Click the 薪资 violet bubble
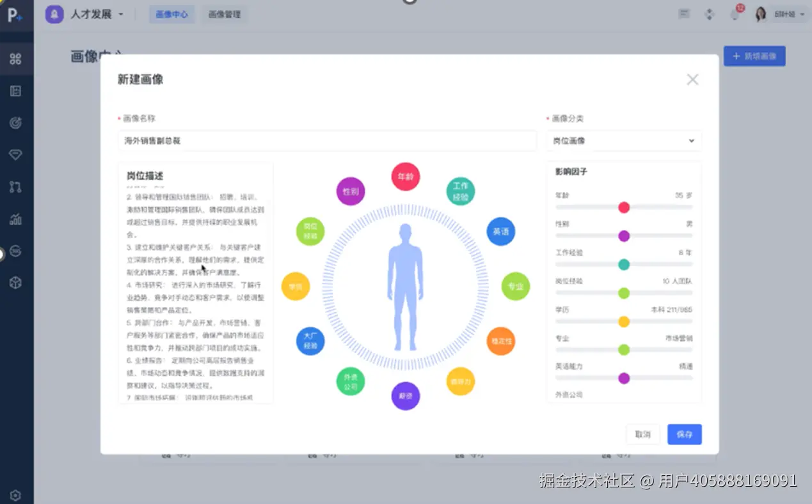812x504 pixels. [x=406, y=396]
